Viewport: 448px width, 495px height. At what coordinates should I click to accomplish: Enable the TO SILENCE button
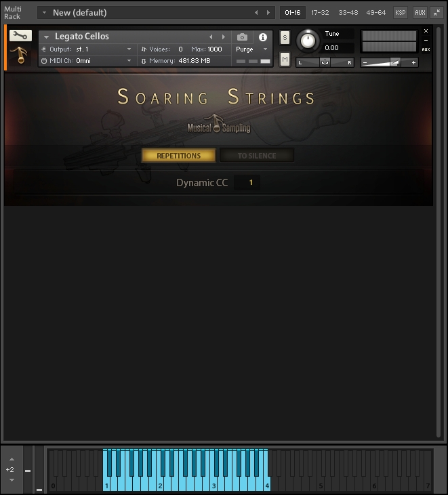[257, 156]
